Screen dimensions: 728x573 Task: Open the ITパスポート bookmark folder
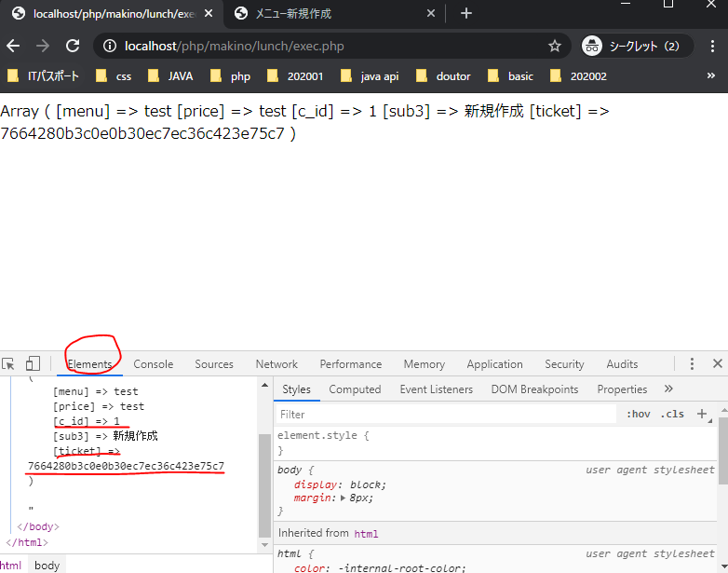pyautogui.click(x=44, y=75)
